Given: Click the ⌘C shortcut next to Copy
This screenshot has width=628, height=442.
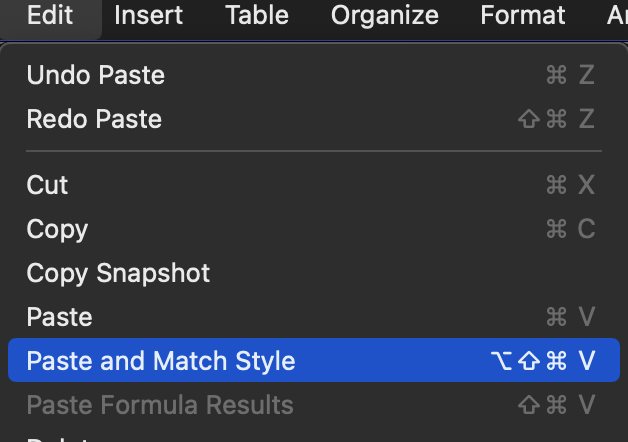Looking at the screenshot, I should coord(570,229).
